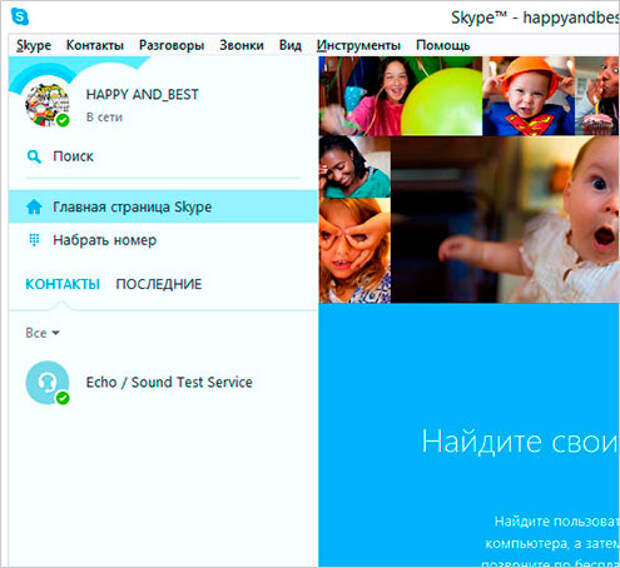Click the Skype logo in the title bar
Screen dimensions: 620x568
pyautogui.click(x=20, y=17)
